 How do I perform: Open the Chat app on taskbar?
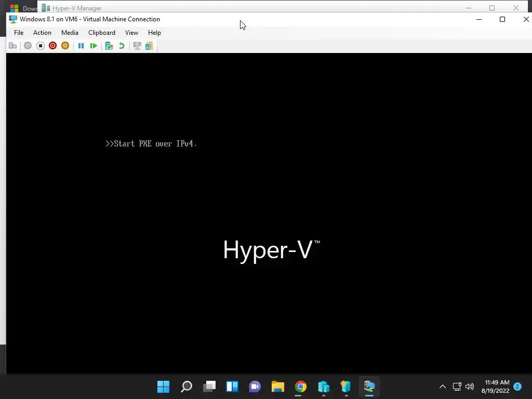[255, 387]
